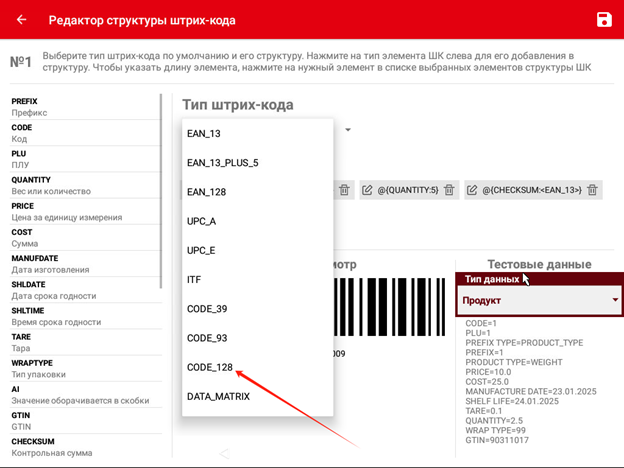The image size is (624, 468).
Task: Click the element list vertical scrollbar
Action: tap(161, 190)
